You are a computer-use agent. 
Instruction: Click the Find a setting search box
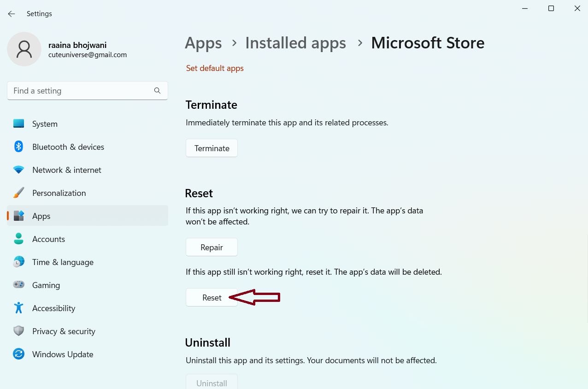pyautogui.click(x=81, y=91)
